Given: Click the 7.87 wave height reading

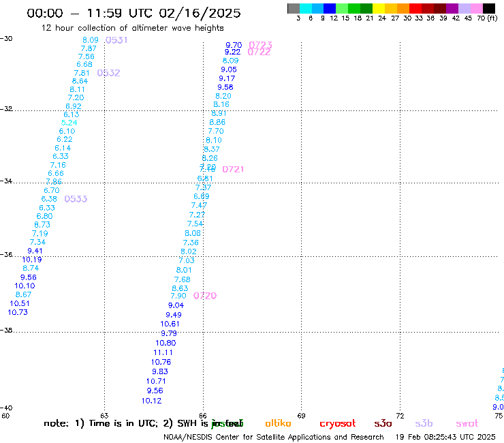Looking at the screenshot, I should (89, 48).
